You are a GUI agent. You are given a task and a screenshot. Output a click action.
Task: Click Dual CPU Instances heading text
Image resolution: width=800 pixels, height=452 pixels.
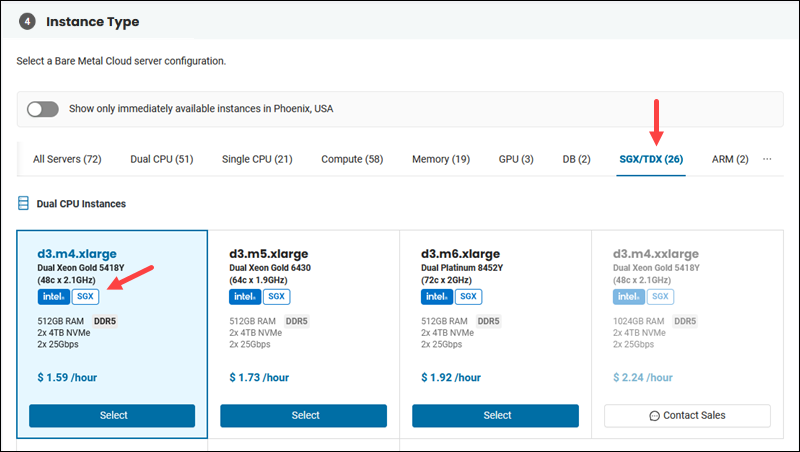pos(81,204)
